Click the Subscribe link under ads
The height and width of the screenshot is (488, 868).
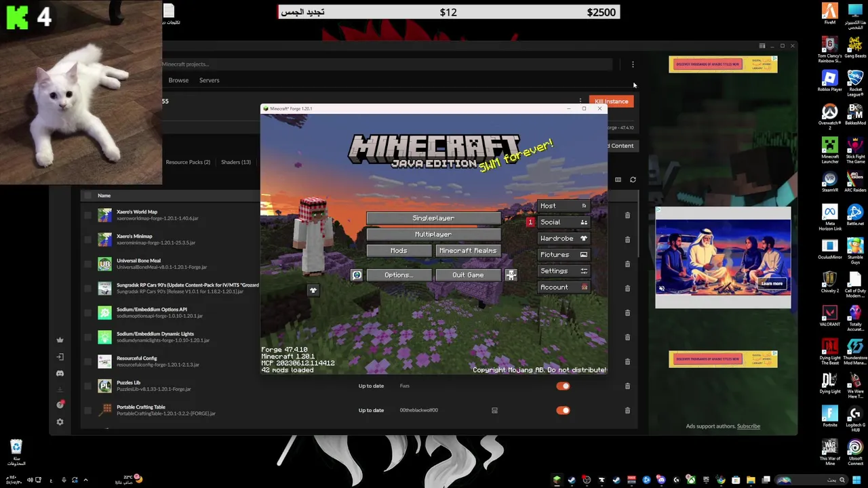[x=749, y=426]
